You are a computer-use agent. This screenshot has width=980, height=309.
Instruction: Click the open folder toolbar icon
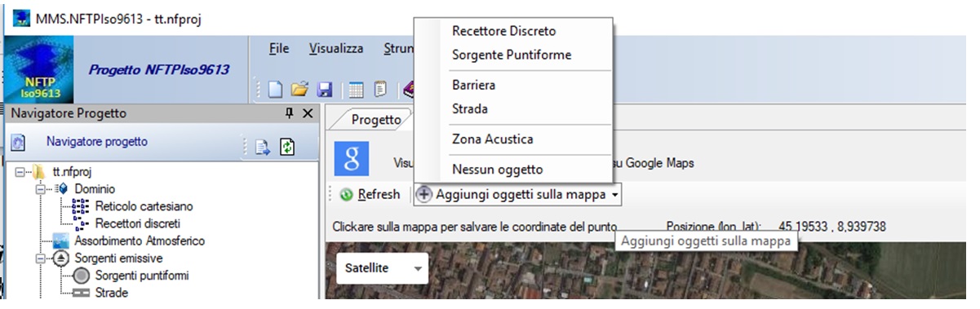[x=300, y=90]
